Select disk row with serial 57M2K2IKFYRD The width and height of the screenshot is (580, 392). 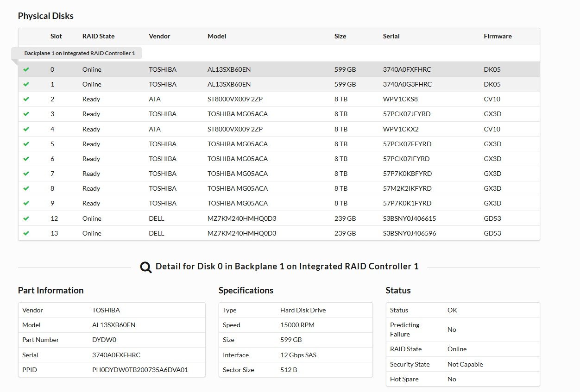tap(407, 188)
